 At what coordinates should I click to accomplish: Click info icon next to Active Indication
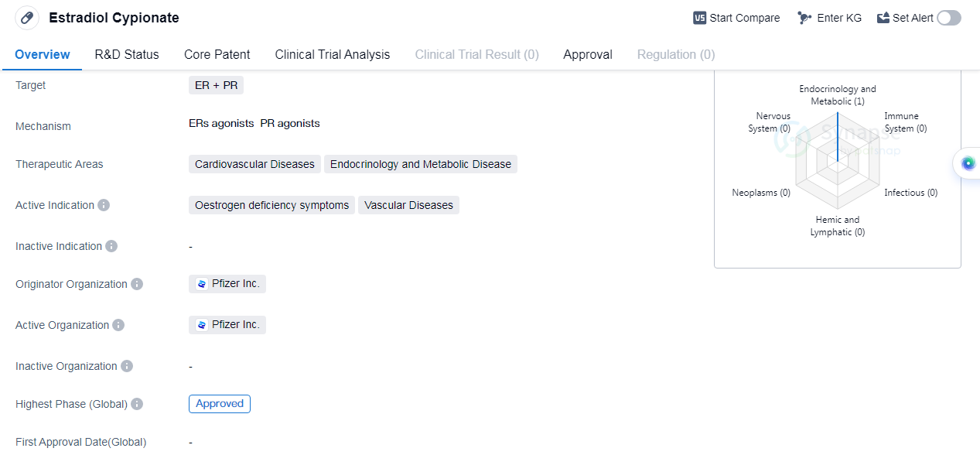tap(104, 205)
